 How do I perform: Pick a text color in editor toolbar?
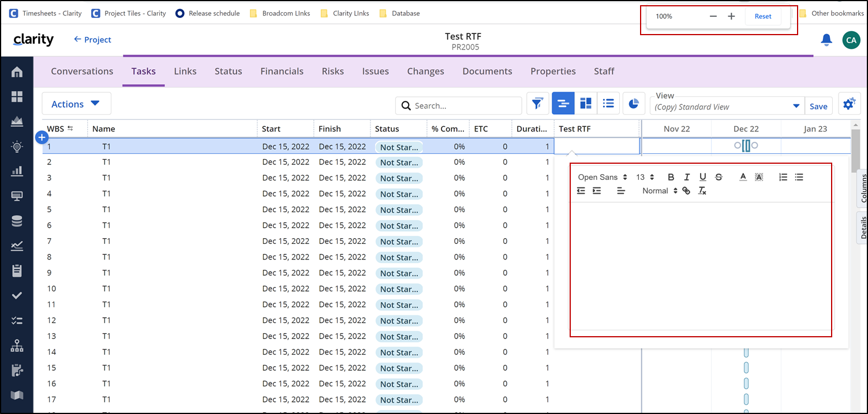[743, 177]
